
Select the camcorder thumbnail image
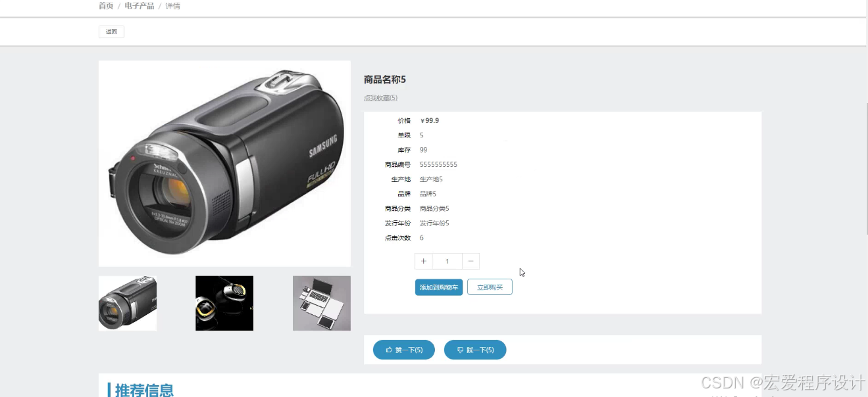(x=128, y=303)
